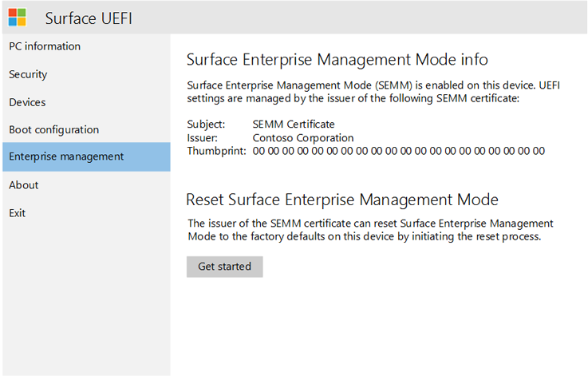Choose Exit from the sidebar
Image resolution: width=588 pixels, height=376 pixels.
pyautogui.click(x=18, y=212)
